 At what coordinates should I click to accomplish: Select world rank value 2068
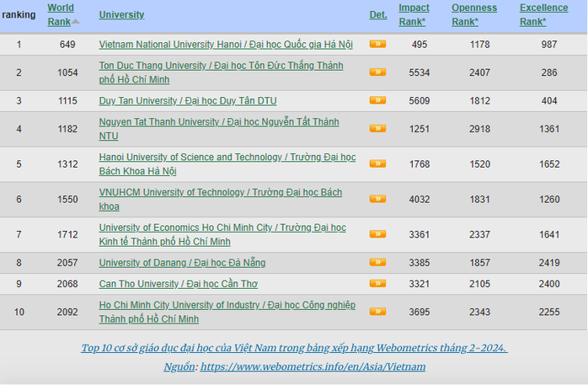tap(67, 284)
